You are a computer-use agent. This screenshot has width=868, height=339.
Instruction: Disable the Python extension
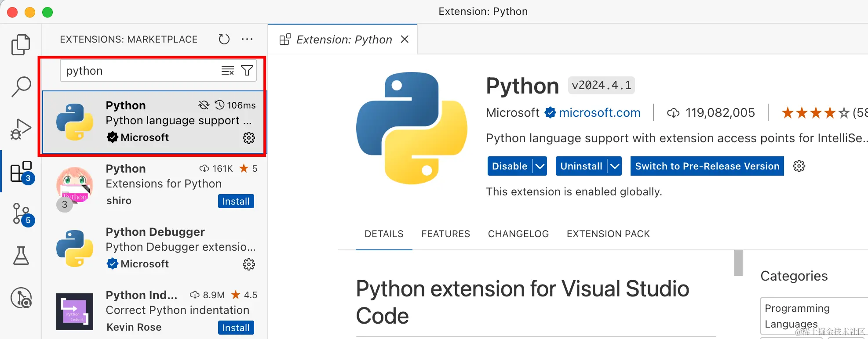coord(510,166)
